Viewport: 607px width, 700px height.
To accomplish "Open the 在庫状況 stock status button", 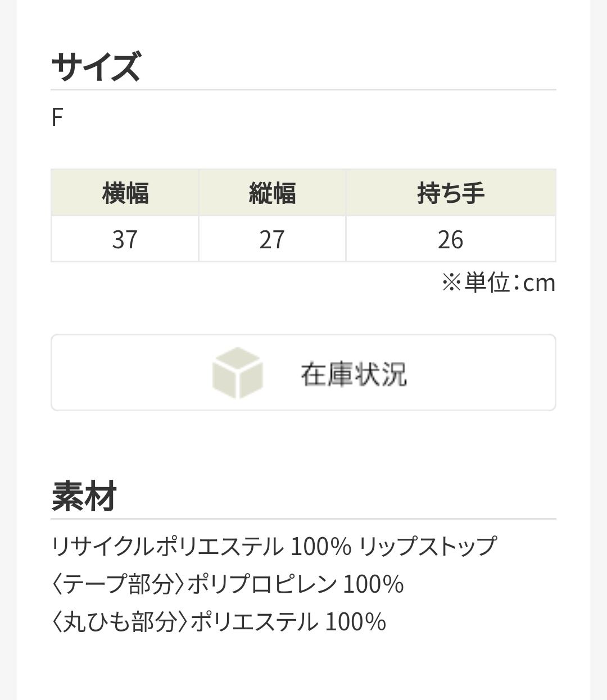I will (x=353, y=374).
